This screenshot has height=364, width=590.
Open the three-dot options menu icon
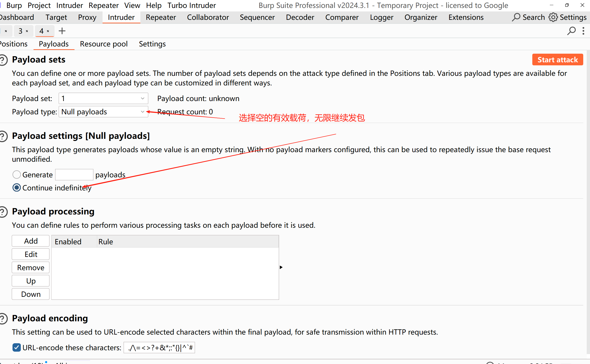583,31
